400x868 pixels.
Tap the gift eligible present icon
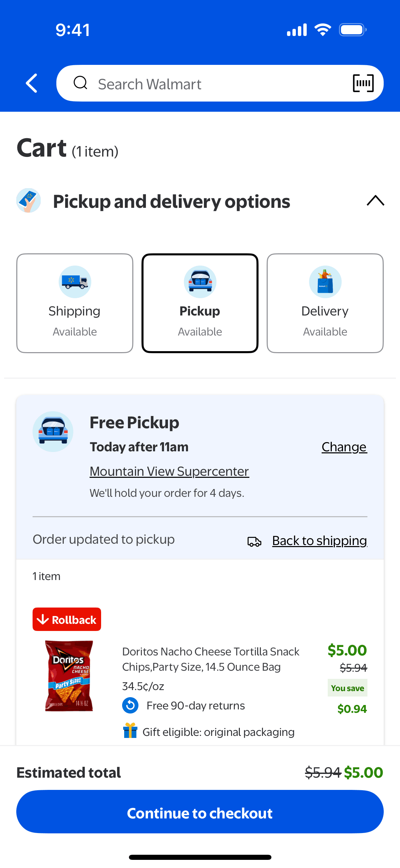[130, 730]
